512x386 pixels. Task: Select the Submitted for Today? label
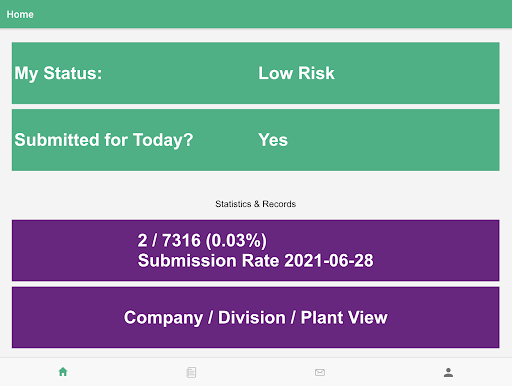(x=104, y=140)
